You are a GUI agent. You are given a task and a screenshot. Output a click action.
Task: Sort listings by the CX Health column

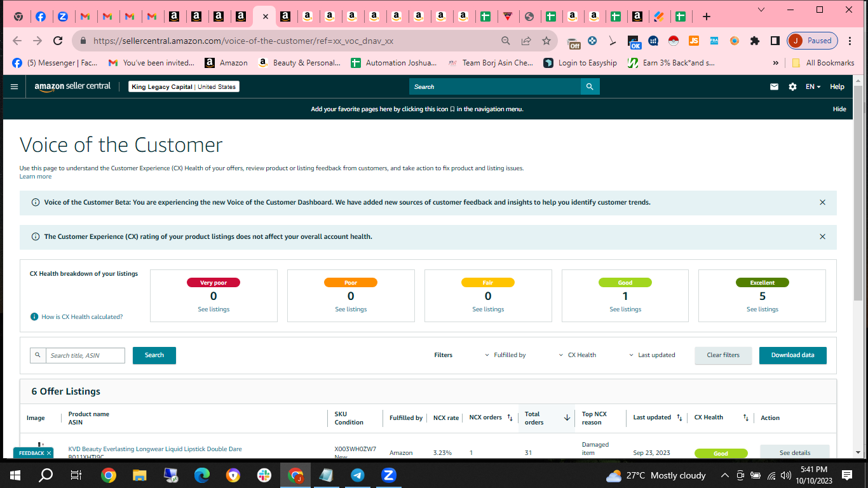pyautogui.click(x=746, y=417)
